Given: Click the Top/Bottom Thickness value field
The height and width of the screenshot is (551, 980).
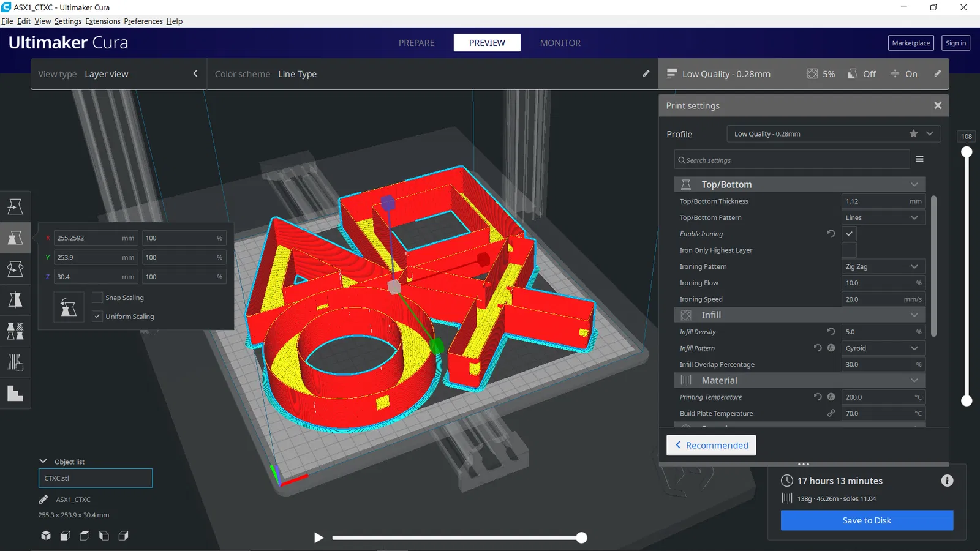Looking at the screenshot, I should (x=883, y=201).
